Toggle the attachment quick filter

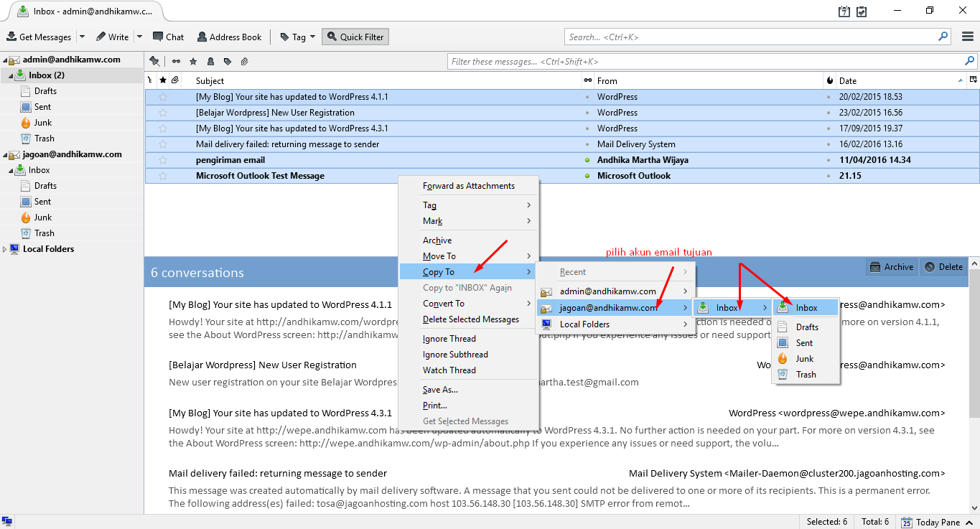pyautogui.click(x=244, y=62)
